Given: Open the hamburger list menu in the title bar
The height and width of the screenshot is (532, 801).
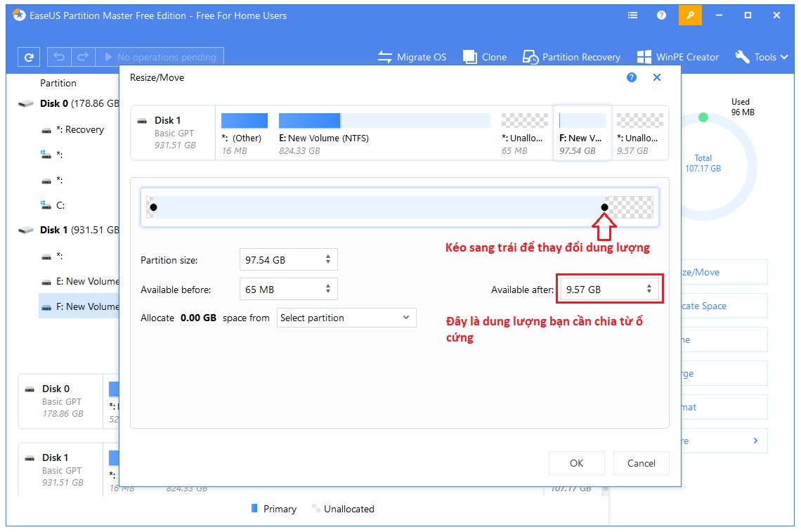Looking at the screenshot, I should (x=632, y=15).
